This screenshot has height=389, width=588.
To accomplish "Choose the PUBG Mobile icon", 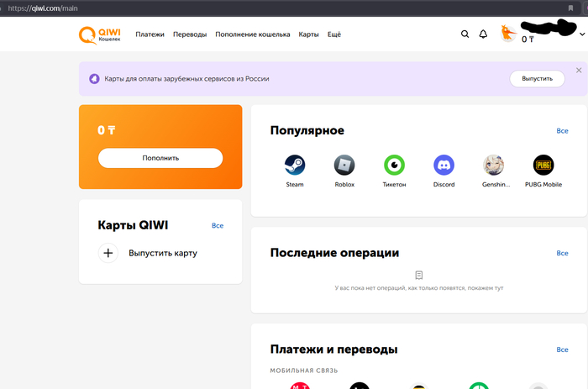I will tap(543, 165).
